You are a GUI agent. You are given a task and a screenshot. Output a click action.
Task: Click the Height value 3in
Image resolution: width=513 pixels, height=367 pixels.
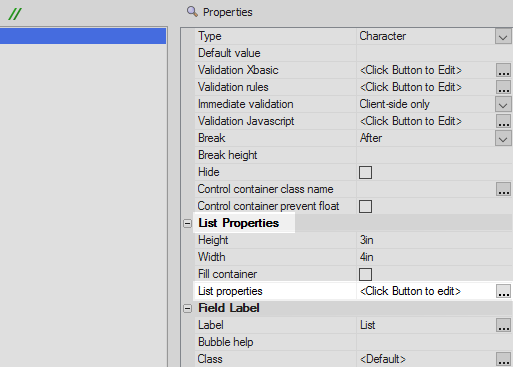click(x=366, y=240)
